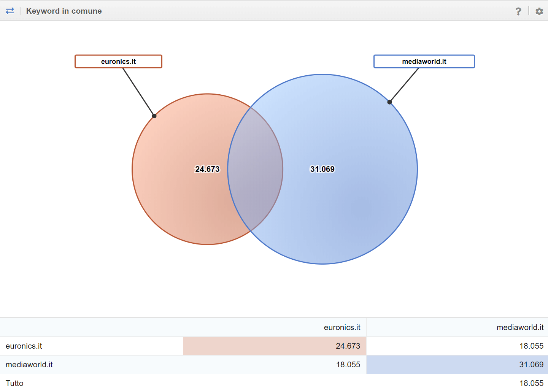Screen dimensions: 548x392
Task: Open settings with the gear icon
Action: click(x=539, y=11)
